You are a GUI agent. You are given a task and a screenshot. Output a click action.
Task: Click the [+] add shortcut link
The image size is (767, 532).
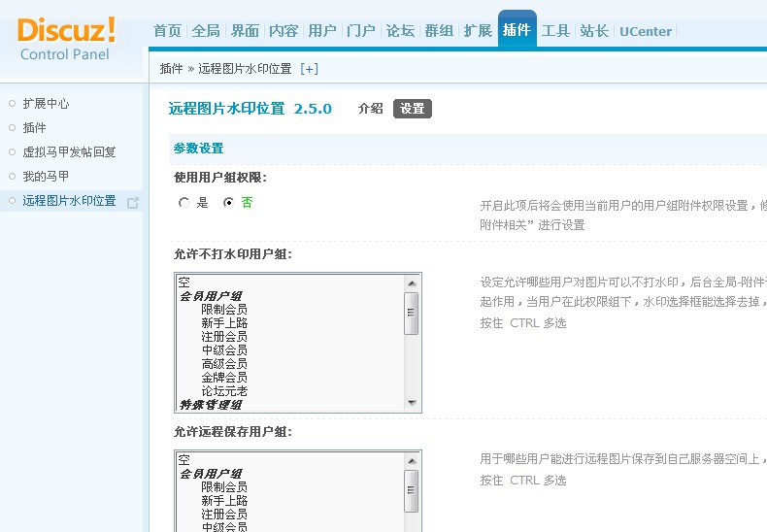[x=309, y=69]
